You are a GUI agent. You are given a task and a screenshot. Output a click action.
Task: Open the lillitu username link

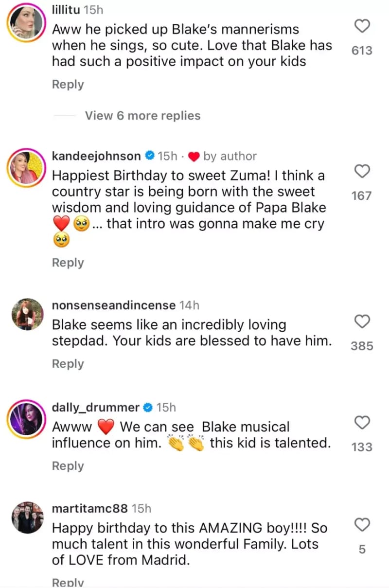point(66,9)
